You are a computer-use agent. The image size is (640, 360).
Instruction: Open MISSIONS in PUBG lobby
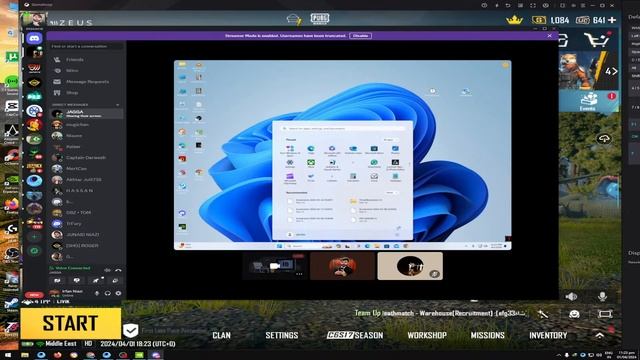[x=487, y=336]
